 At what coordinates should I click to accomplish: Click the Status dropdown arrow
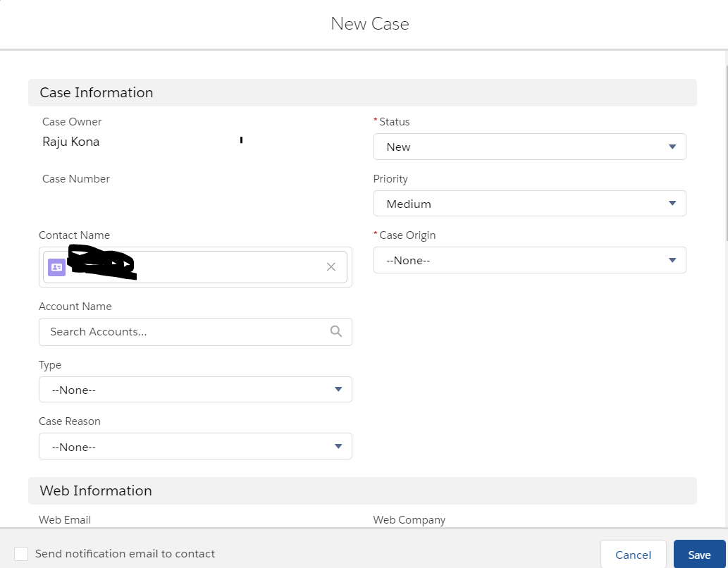pos(672,147)
